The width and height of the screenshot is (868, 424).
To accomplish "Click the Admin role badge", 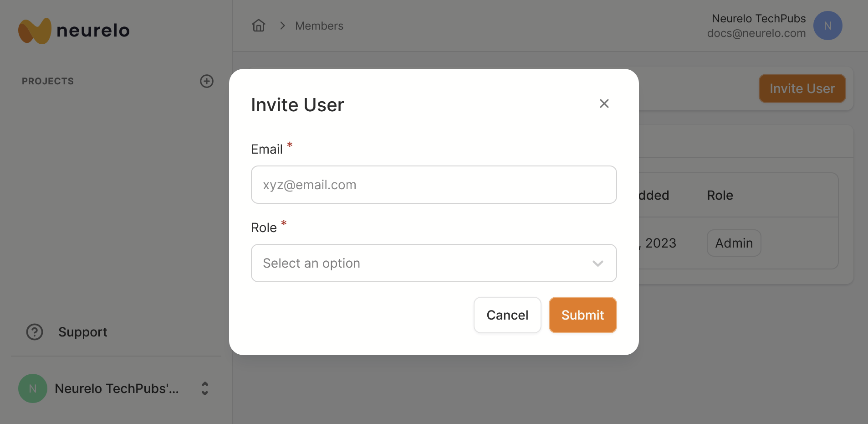I will 734,243.
